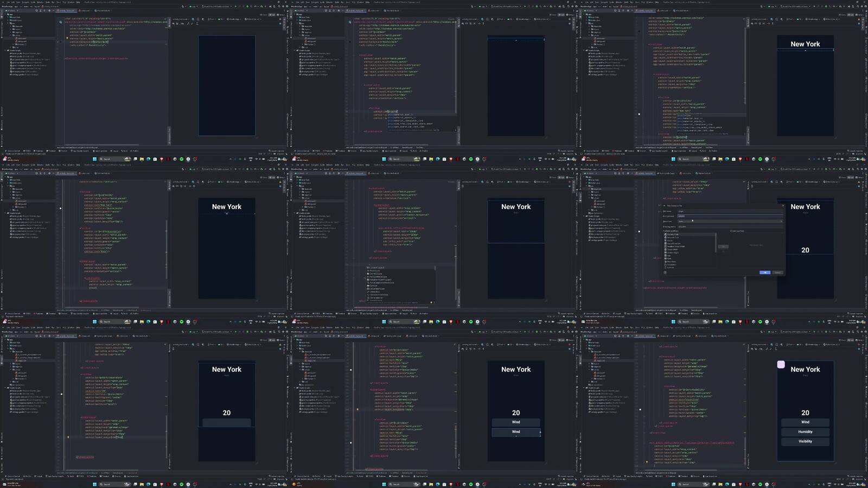Switch to Design view in the Humidity-preview frame
The width and height of the screenshot is (868, 488).
(858, 340)
